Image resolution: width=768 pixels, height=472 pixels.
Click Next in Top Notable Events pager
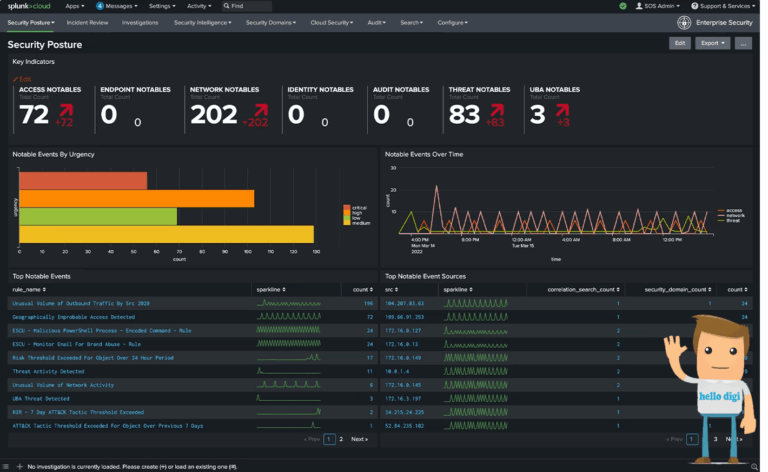360,439
